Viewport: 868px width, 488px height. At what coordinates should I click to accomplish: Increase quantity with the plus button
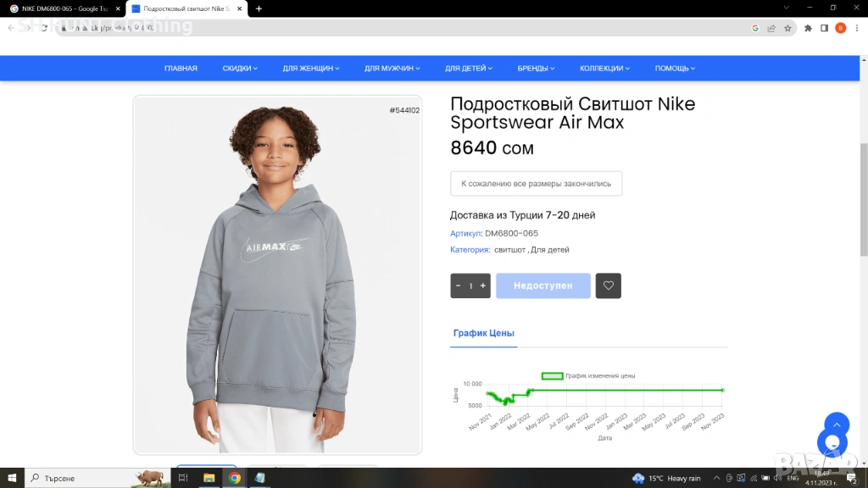pyautogui.click(x=482, y=286)
